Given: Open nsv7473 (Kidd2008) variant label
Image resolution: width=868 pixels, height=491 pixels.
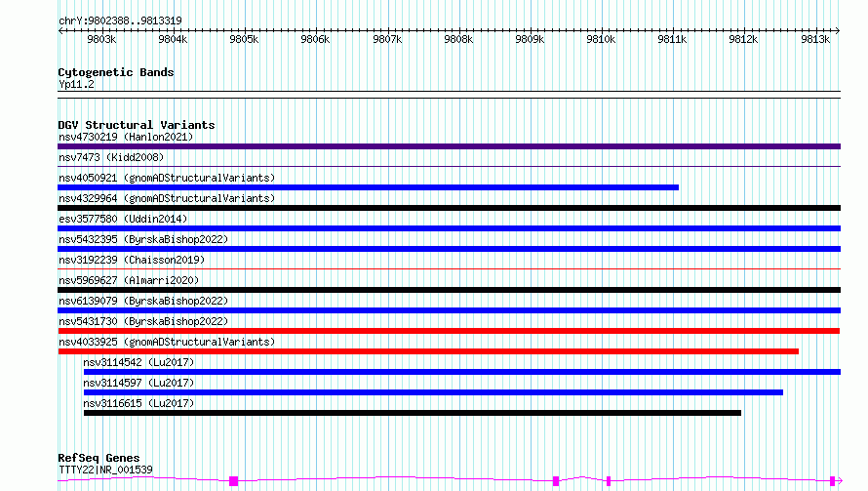Looking at the screenshot, I should tap(111, 157).
